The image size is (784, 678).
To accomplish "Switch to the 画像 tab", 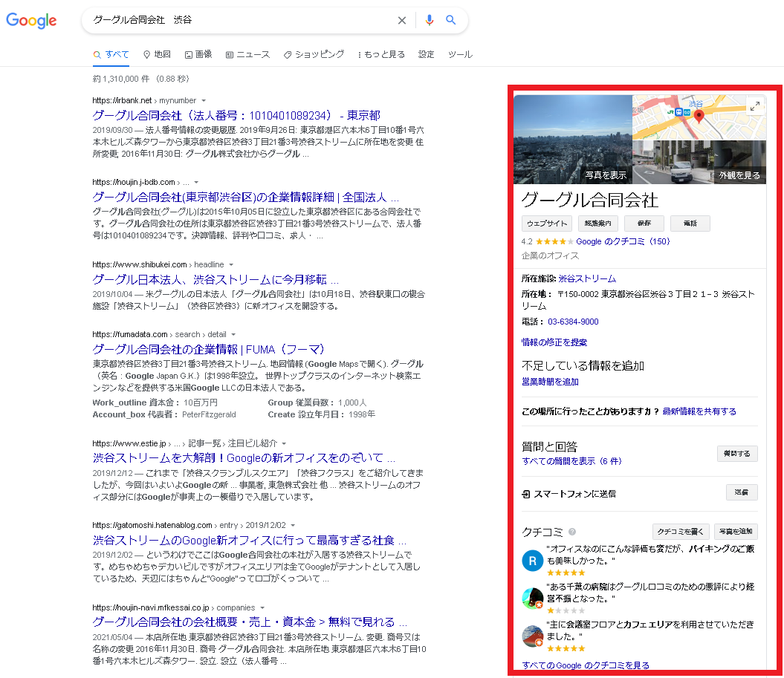I will click(198, 54).
